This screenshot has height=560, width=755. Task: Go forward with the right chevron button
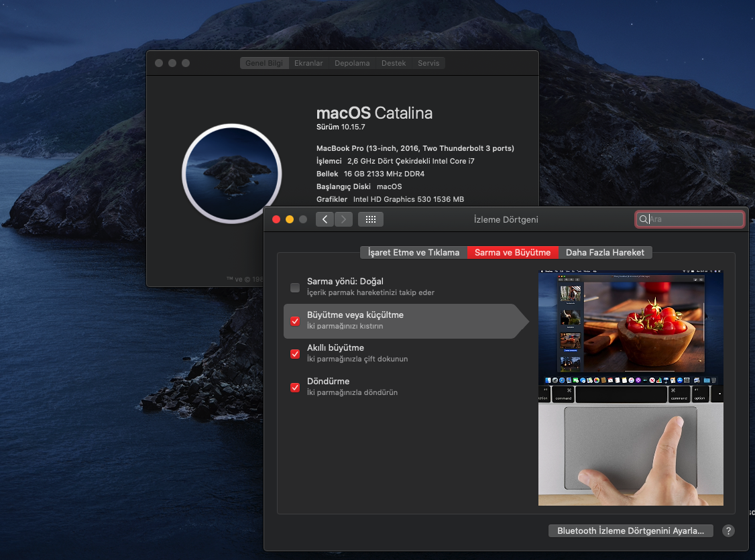click(344, 219)
